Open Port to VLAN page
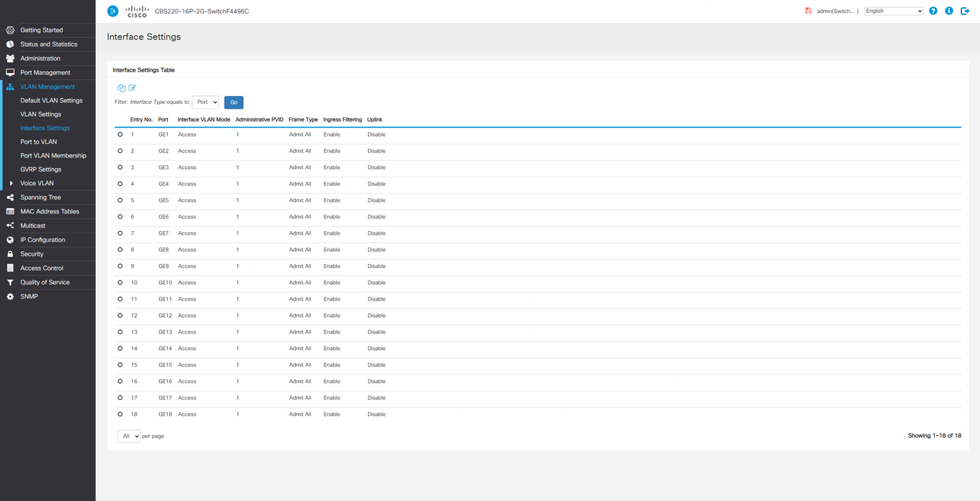Screen dimensions: 980x501 click(39, 142)
